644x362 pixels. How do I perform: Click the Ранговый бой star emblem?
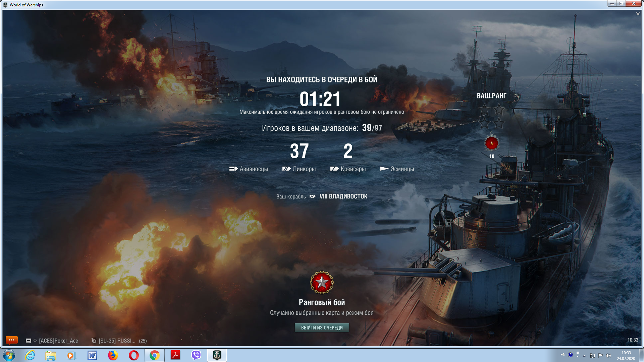click(x=322, y=283)
